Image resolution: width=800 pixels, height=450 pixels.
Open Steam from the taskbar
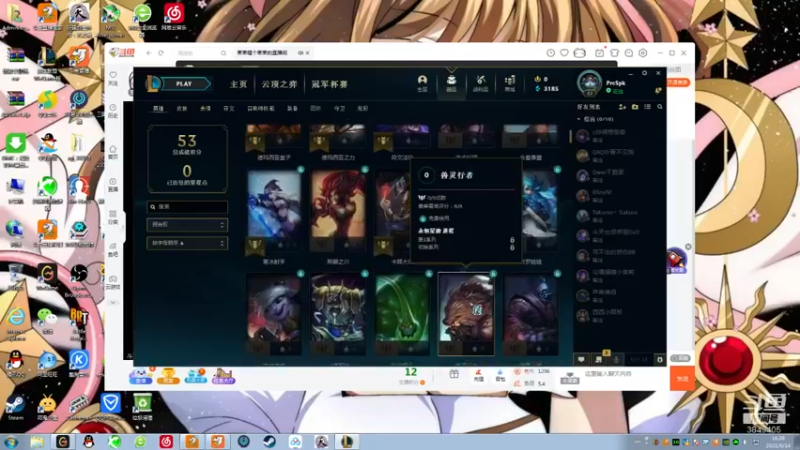(x=269, y=442)
